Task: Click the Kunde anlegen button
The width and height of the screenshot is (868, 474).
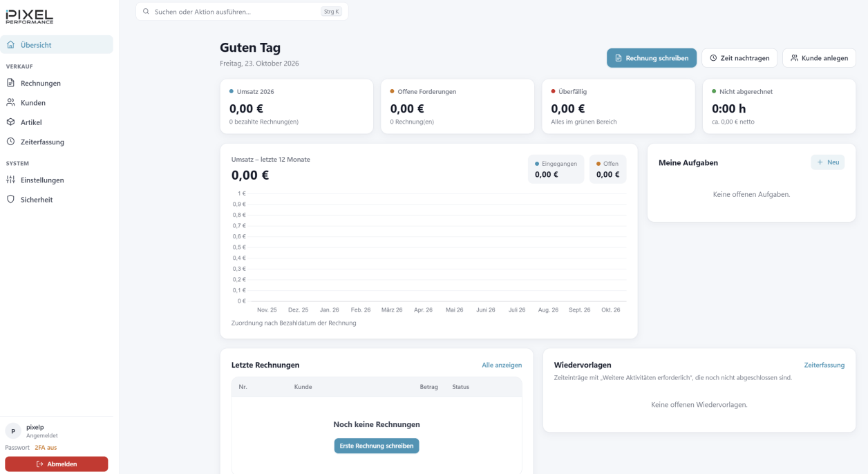Action: click(820, 58)
